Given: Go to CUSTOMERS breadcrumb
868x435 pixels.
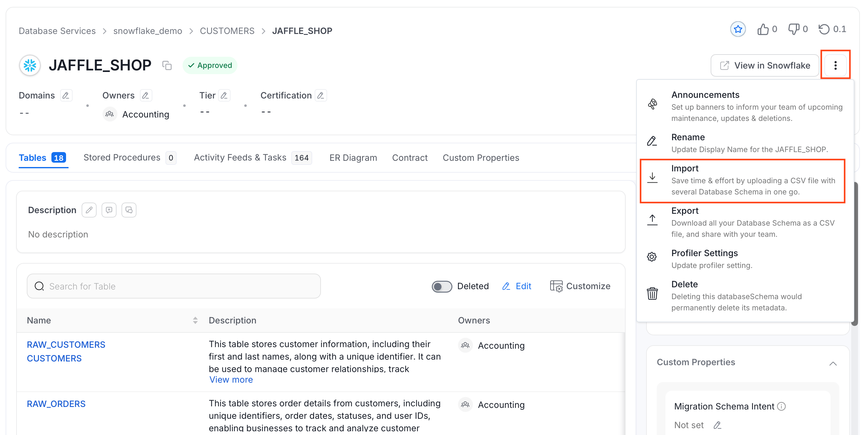Looking at the screenshot, I should pyautogui.click(x=227, y=31).
